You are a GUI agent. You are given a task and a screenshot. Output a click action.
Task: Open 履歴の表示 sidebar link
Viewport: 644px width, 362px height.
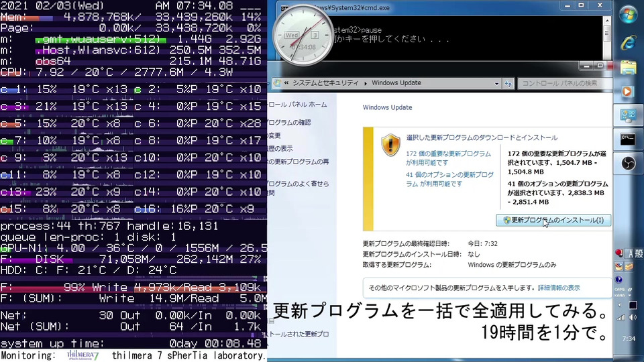click(280, 149)
